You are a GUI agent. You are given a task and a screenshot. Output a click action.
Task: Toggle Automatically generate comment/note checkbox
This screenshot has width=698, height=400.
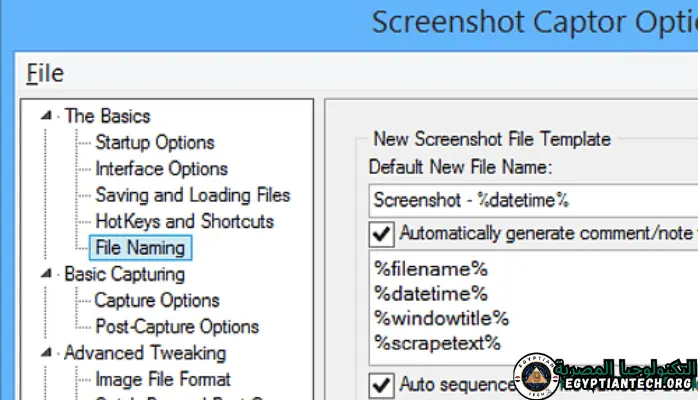(381, 234)
